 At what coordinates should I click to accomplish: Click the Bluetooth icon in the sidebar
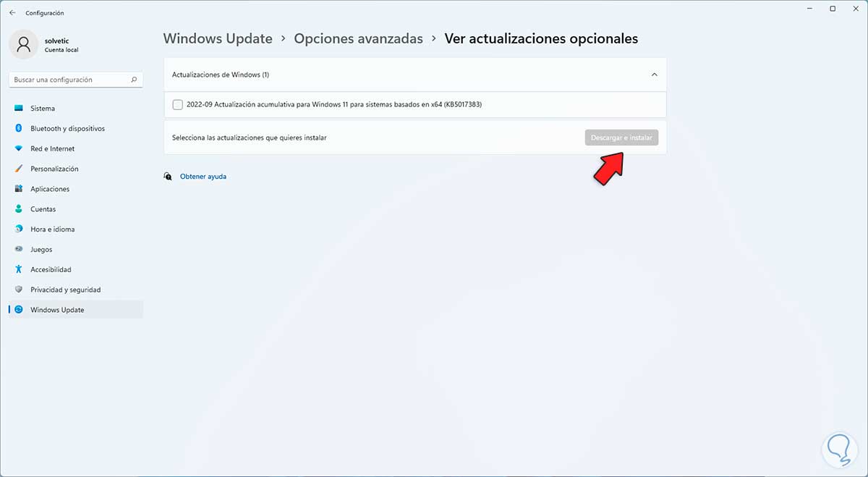(19, 128)
